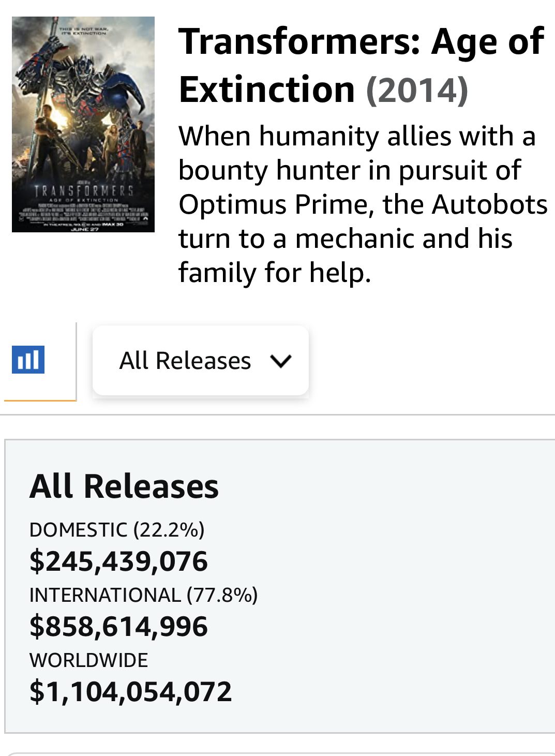This screenshot has width=555, height=756.
Task: Select the movie plot description text
Action: (363, 204)
